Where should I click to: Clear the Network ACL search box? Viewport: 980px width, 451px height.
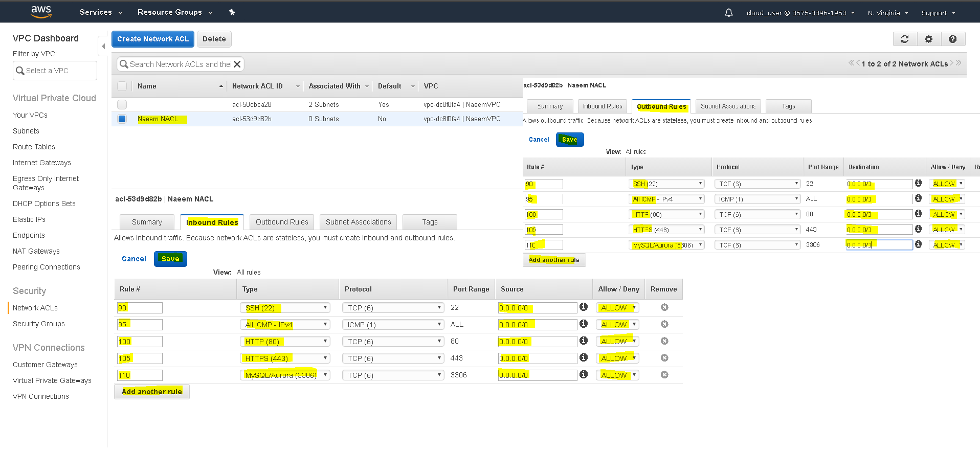pyautogui.click(x=237, y=64)
